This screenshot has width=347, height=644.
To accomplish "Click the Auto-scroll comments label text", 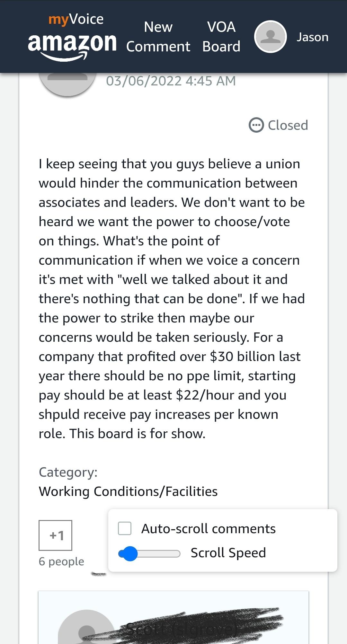I will click(x=209, y=529).
